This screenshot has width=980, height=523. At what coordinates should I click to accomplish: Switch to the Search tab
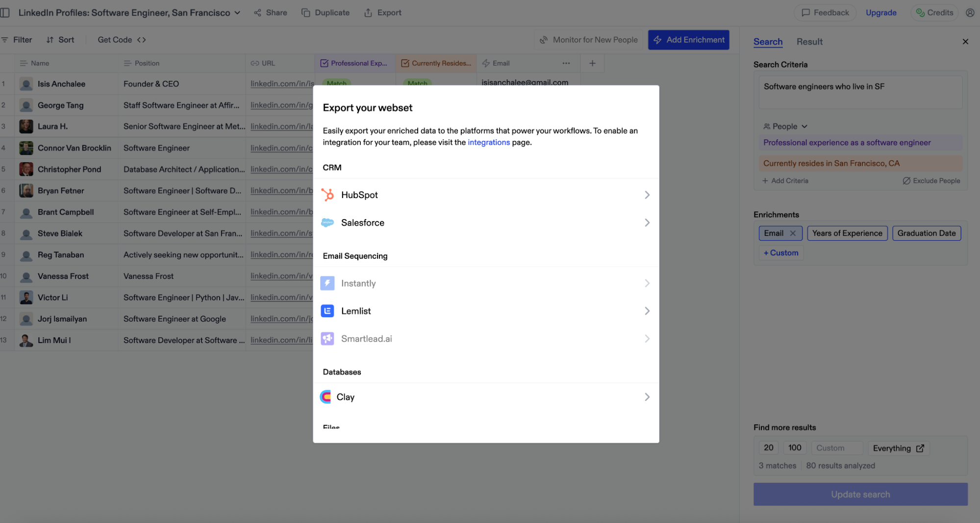(768, 42)
